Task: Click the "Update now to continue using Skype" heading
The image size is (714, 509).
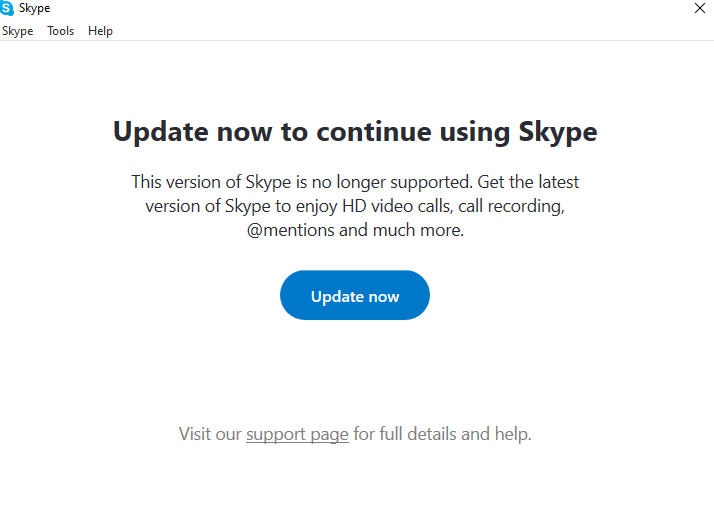Action: (x=355, y=131)
